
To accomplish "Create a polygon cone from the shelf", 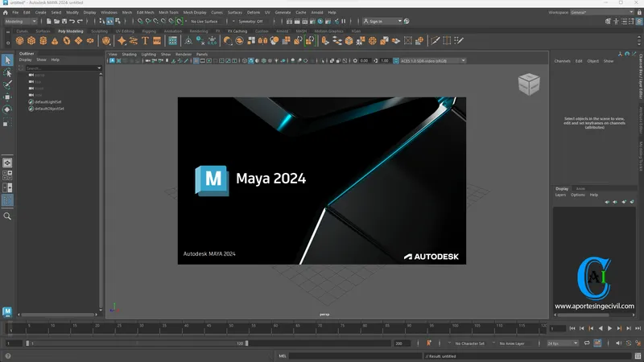I will pyautogui.click(x=55, y=41).
